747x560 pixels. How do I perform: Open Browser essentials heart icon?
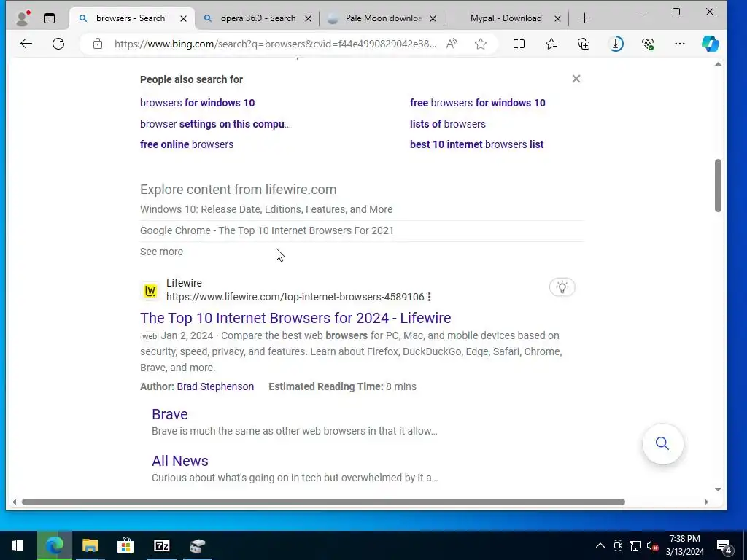[648, 44]
